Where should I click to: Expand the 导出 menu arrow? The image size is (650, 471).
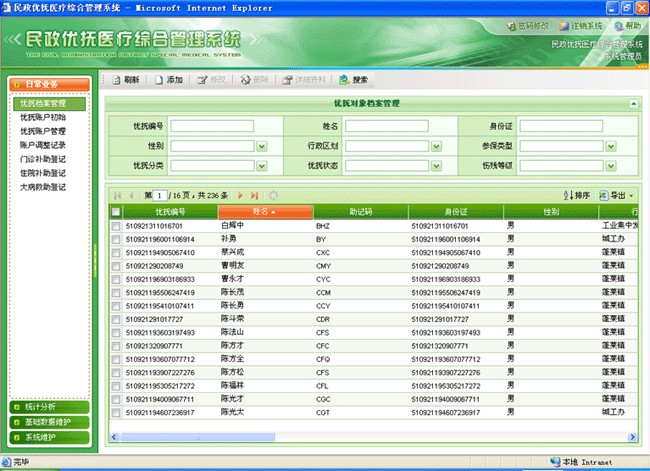point(631,196)
